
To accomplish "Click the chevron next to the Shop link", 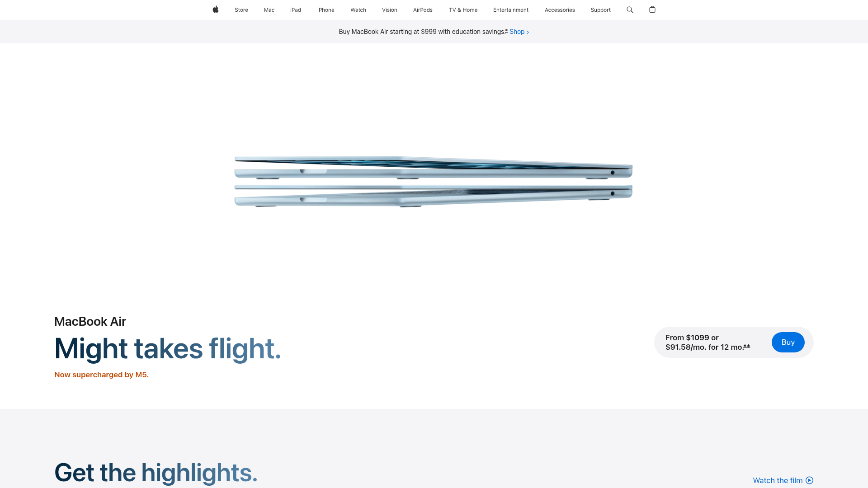I will click(528, 32).
